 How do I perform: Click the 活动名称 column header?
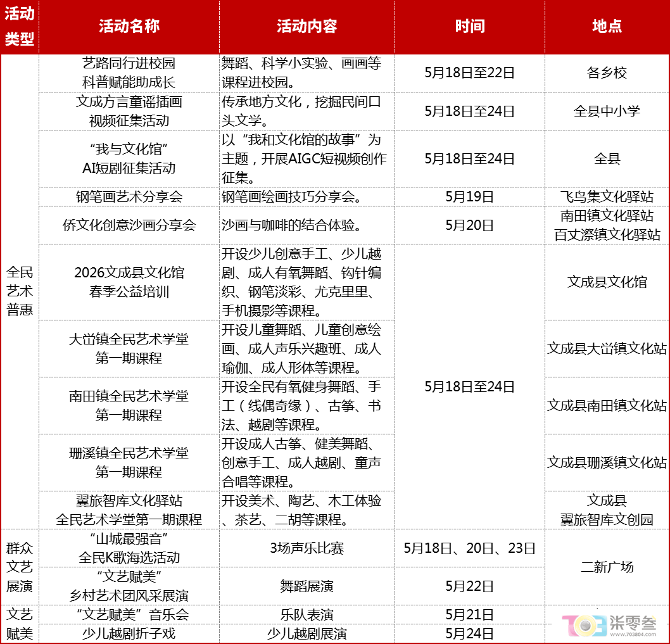click(129, 27)
